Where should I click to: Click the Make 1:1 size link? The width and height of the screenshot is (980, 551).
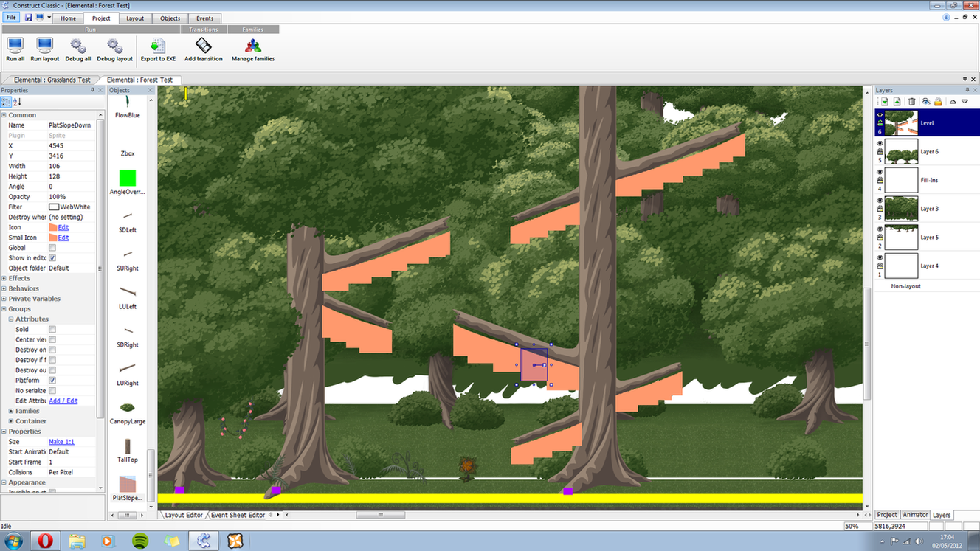[x=61, y=441]
